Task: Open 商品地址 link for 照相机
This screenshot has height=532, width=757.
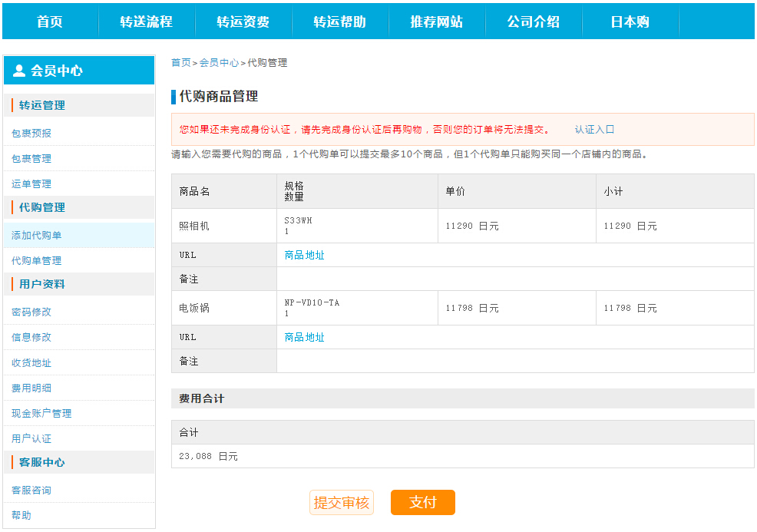Action: point(304,255)
